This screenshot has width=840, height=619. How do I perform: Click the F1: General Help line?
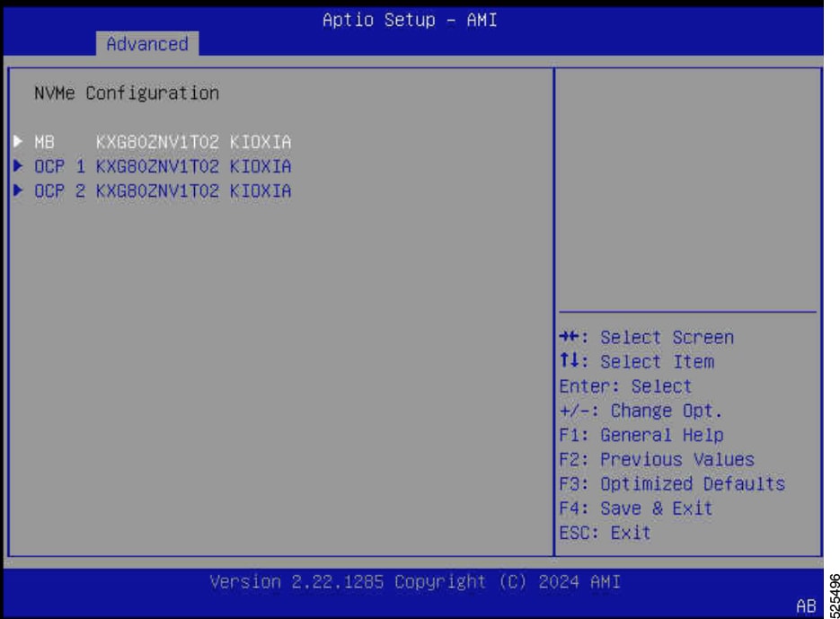(x=641, y=435)
